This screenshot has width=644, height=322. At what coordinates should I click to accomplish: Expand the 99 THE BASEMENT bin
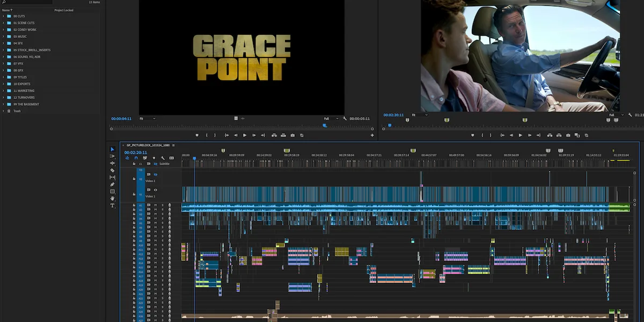(x=3, y=104)
